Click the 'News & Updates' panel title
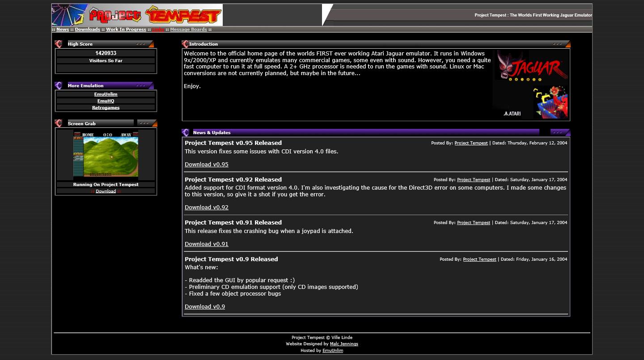This screenshot has height=360, width=644. coord(212,133)
